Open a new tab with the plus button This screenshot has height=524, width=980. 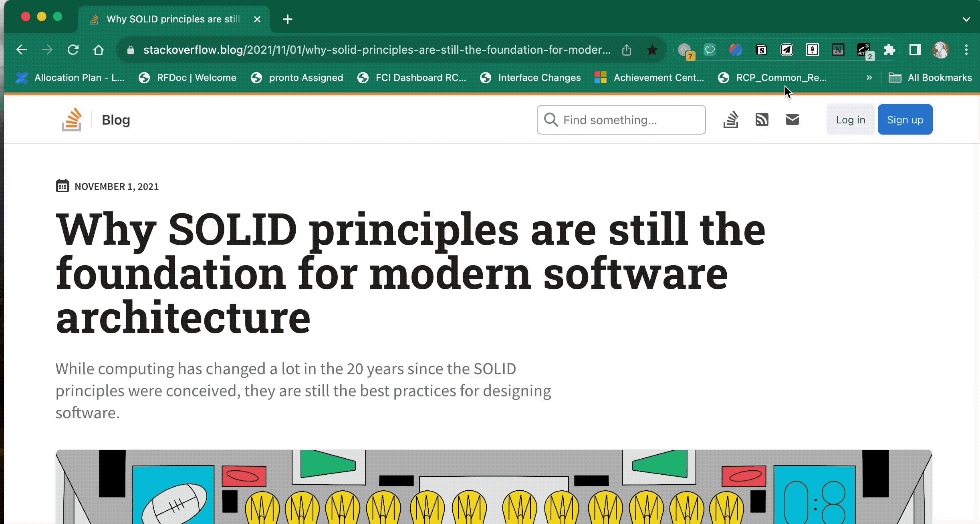(287, 19)
